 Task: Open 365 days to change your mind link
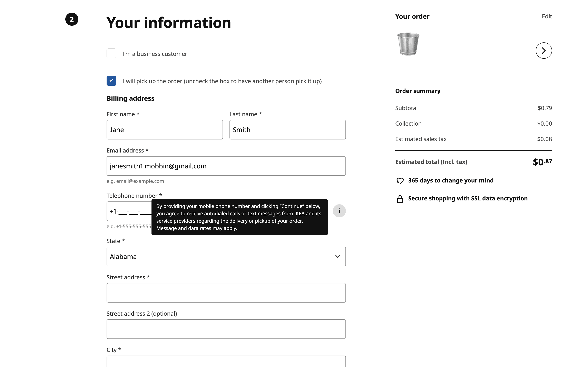coord(450,180)
